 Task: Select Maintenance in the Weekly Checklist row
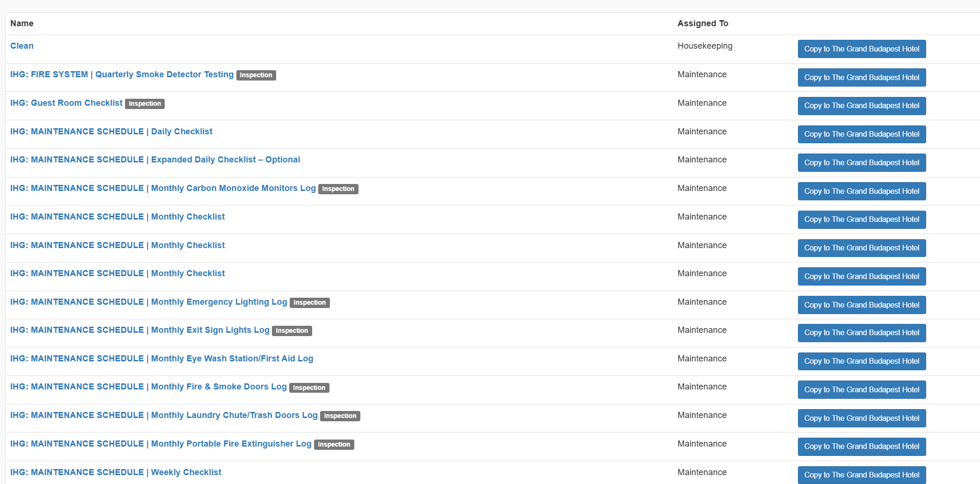[x=702, y=472]
